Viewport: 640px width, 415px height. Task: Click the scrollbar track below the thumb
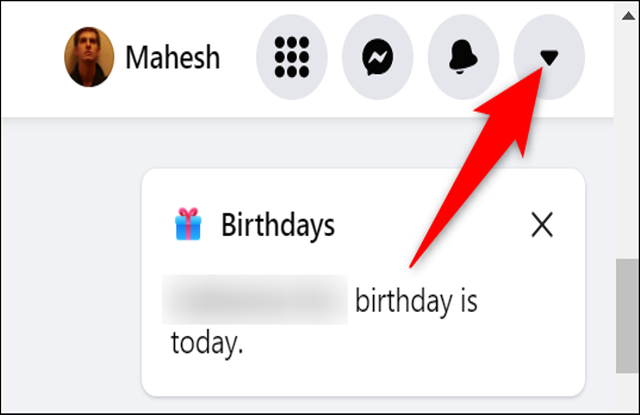click(627, 392)
